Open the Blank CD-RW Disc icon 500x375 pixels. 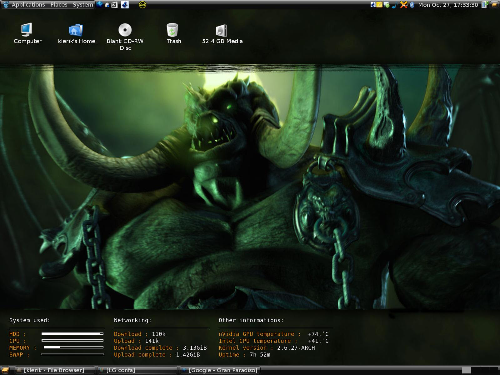tap(125, 36)
